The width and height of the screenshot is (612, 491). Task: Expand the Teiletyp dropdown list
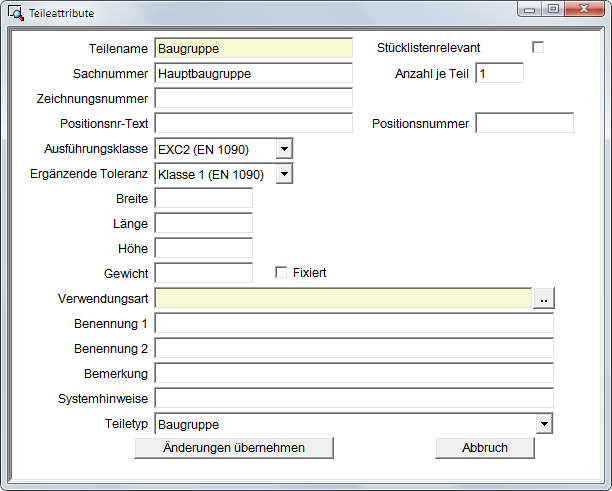point(544,424)
